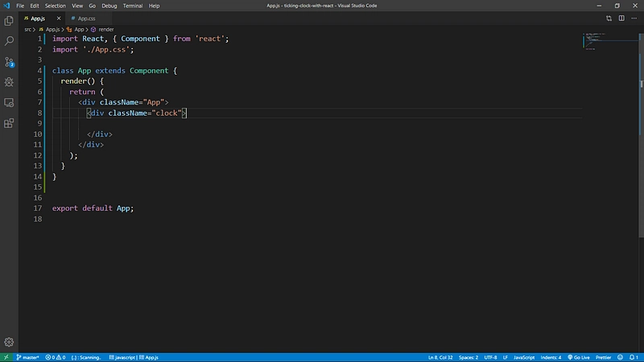The image size is (644, 362).
Task: Click './App.css' import on line 2
Action: [x=106, y=49]
